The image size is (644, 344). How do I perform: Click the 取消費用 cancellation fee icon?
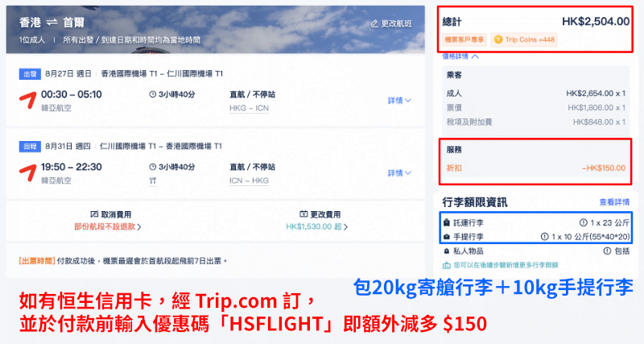pyautogui.click(x=94, y=214)
